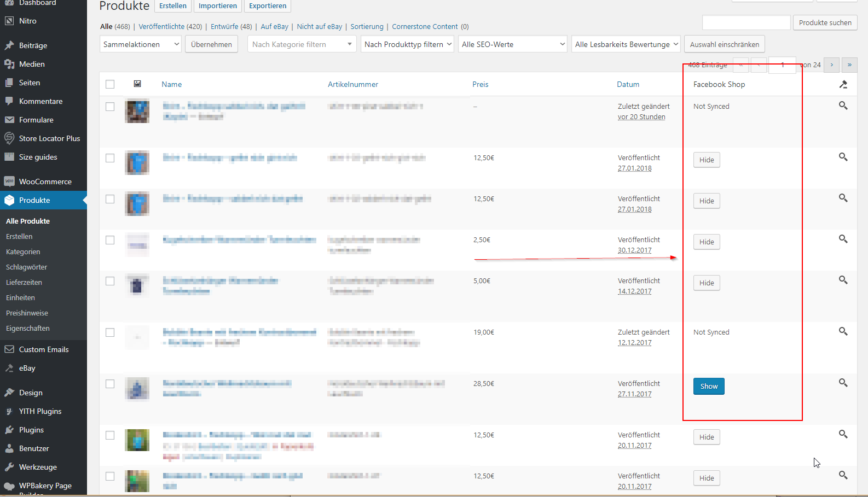Open Kategorien in the Produkte submenu

pos(23,252)
